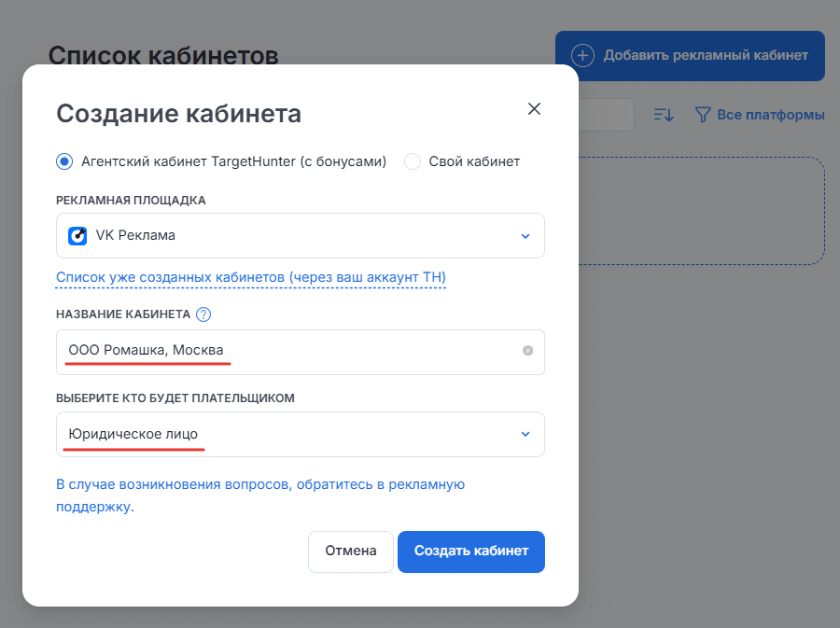
Task: Open the payer selection dropdown
Action: tap(300, 434)
